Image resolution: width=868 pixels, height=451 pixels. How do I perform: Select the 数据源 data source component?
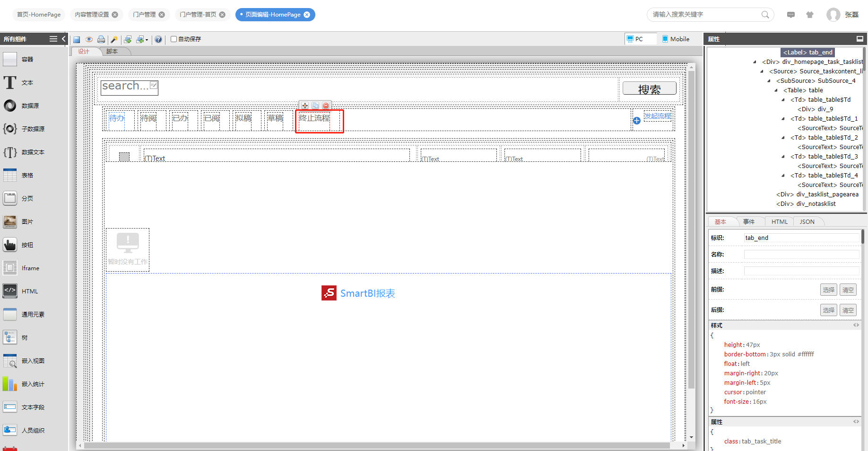21,106
